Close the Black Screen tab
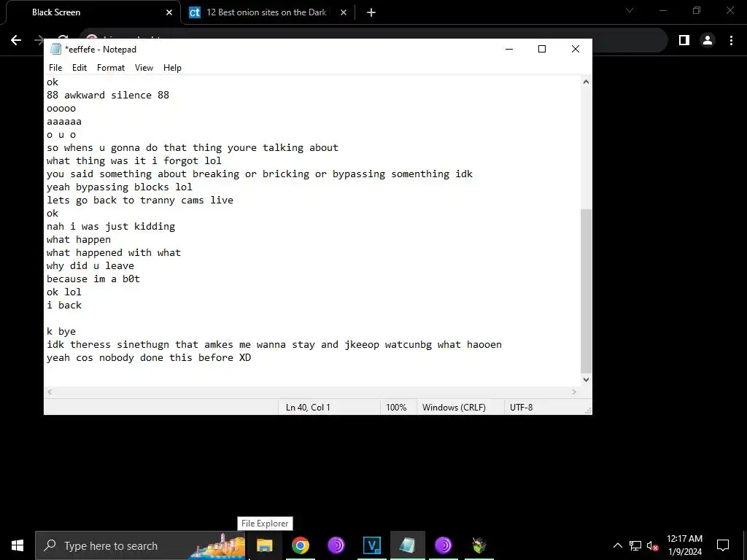This screenshot has width=747, height=560. click(169, 12)
